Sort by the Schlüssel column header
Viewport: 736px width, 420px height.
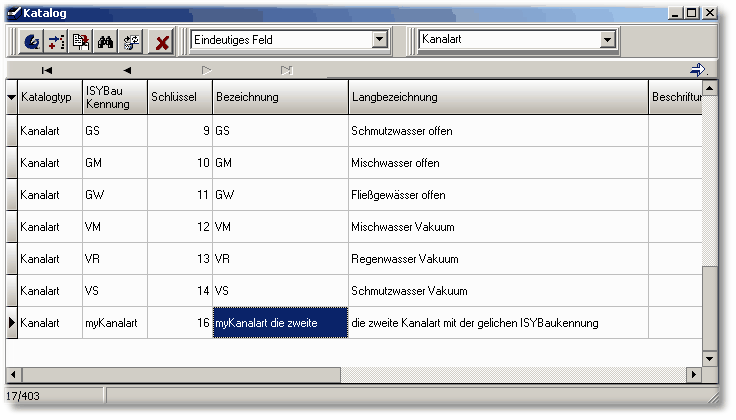(180, 97)
